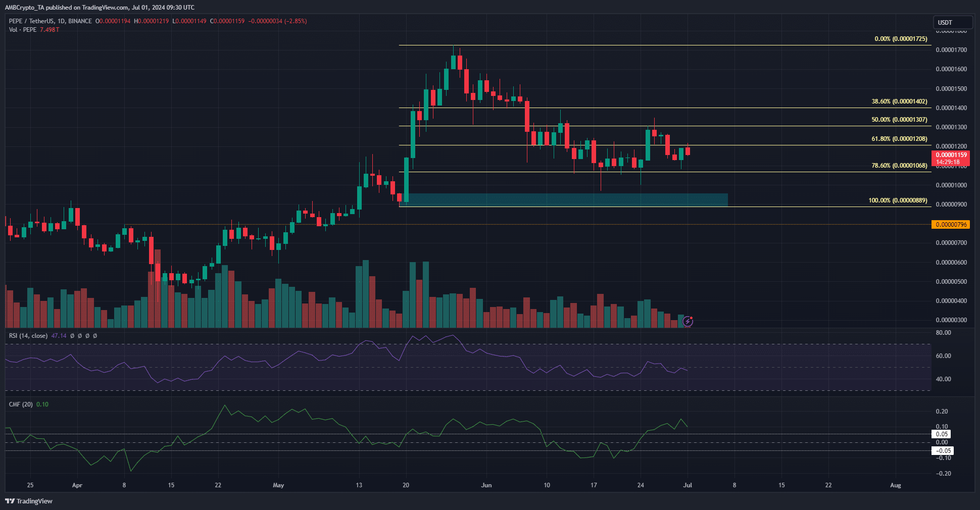Click the orange 0.00000796 price label
Image resolution: width=980 pixels, height=510 pixels.
(951, 224)
